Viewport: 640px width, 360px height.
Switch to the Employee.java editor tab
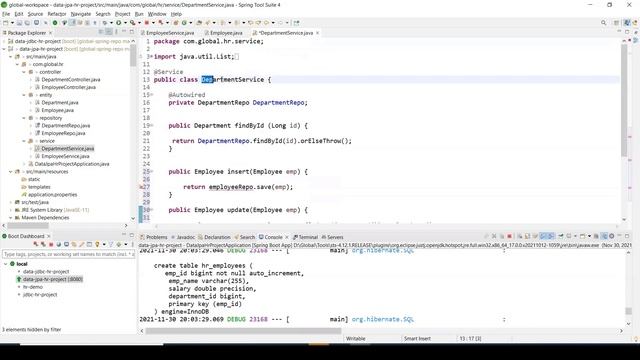(224, 33)
